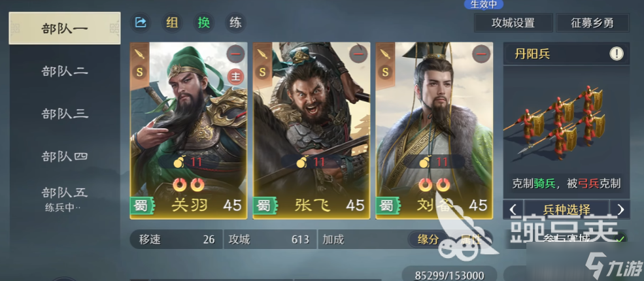
Task: Show previous troop type with left chevron
Action: click(513, 210)
